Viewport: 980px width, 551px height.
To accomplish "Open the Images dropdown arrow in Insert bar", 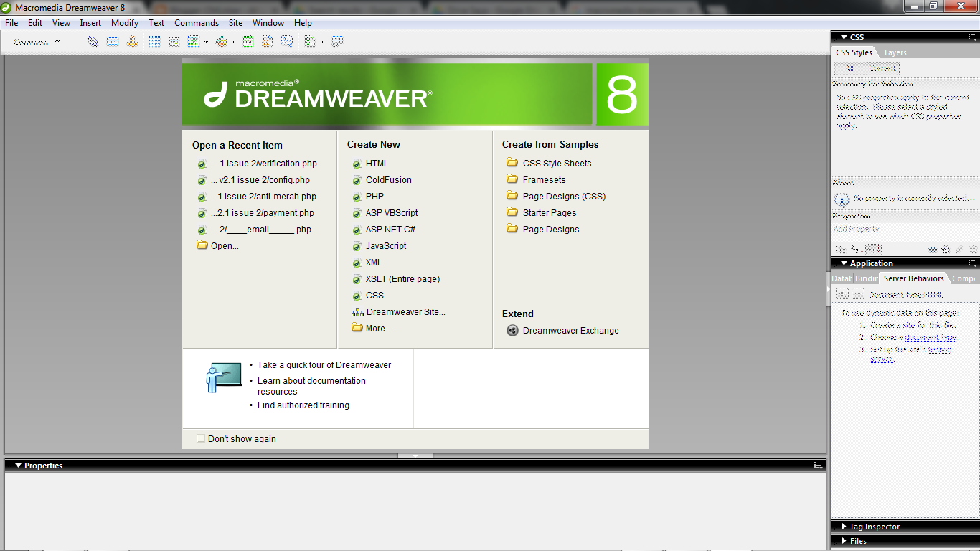I will (x=206, y=42).
